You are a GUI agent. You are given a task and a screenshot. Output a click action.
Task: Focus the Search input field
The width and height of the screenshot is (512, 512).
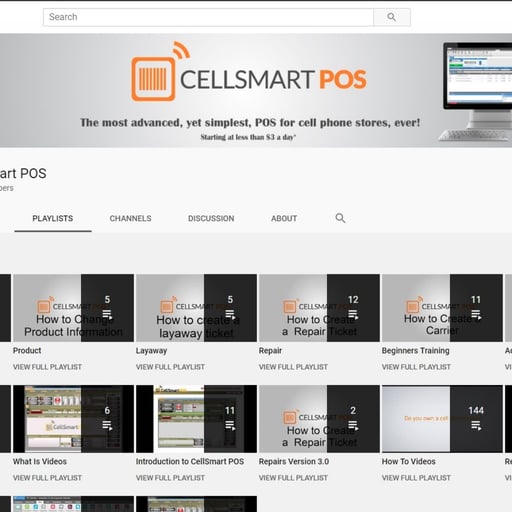208,17
